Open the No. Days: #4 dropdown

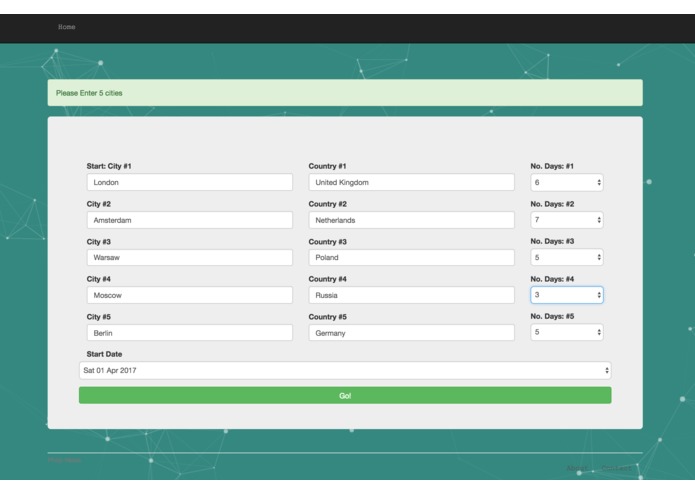coord(567,295)
